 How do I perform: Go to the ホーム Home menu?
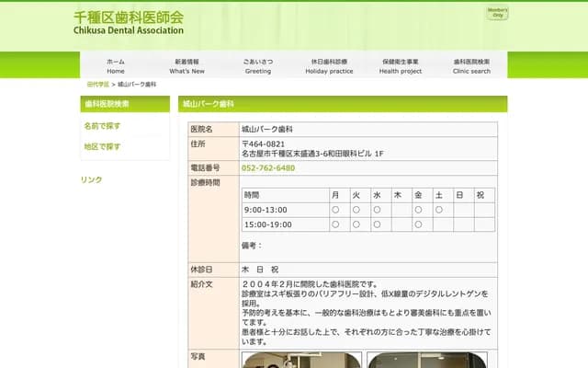pyautogui.click(x=116, y=66)
